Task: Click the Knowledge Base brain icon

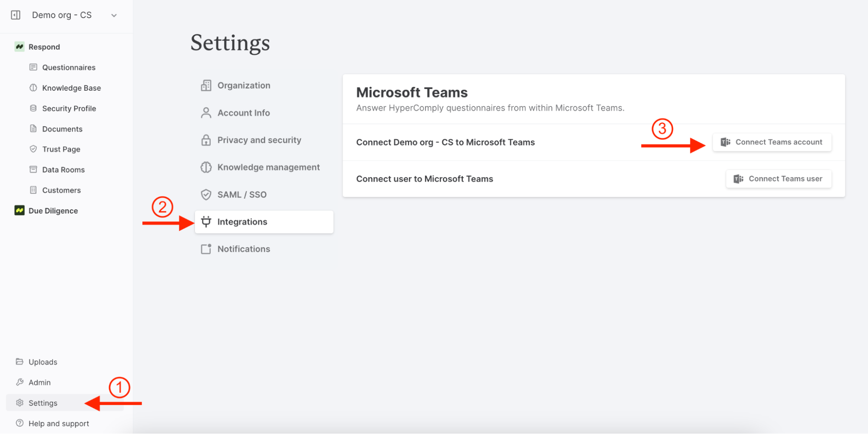Action: tap(33, 88)
